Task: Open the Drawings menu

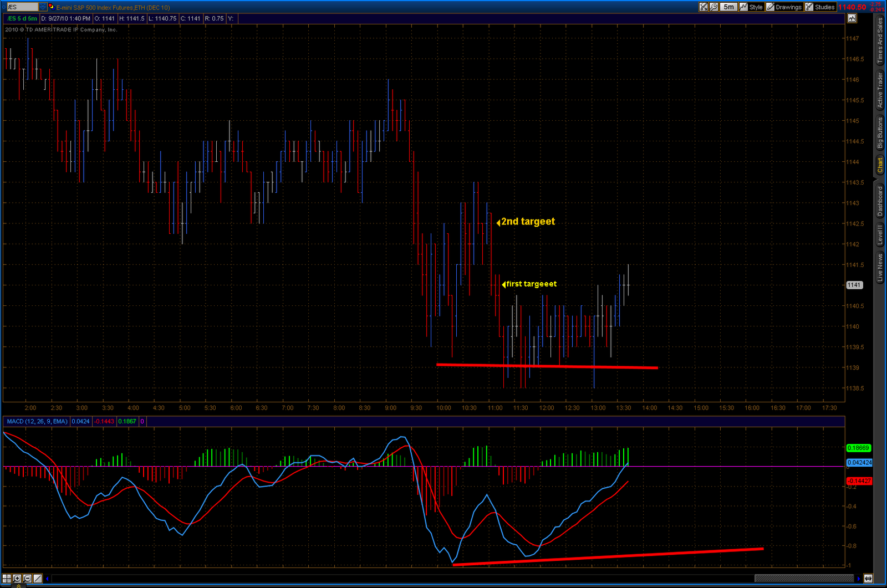Action: coord(784,7)
